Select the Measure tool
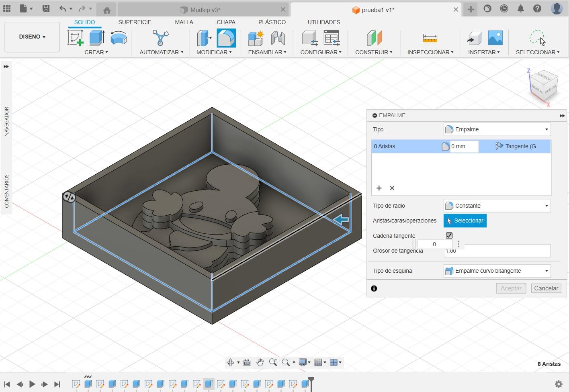The height and width of the screenshot is (392, 569). 430,38
